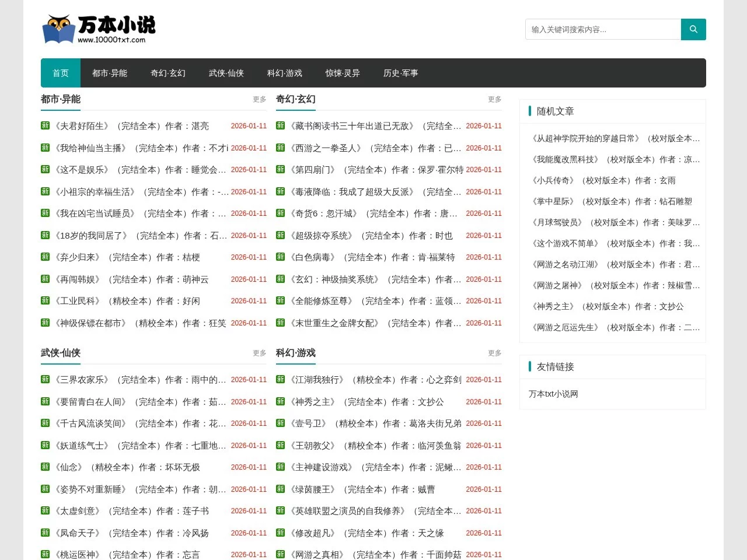
Task: Open the 科幻·游戏 navigation menu item
Action: pyautogui.click(x=285, y=73)
